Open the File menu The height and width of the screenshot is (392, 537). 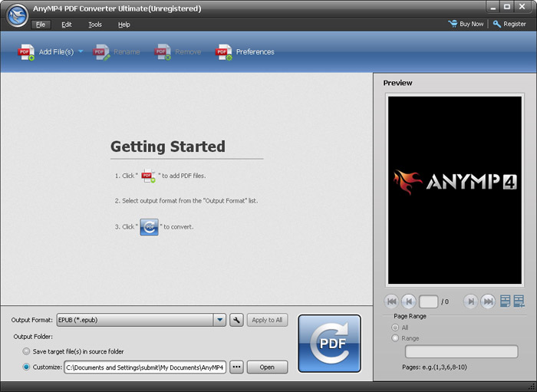(x=41, y=25)
